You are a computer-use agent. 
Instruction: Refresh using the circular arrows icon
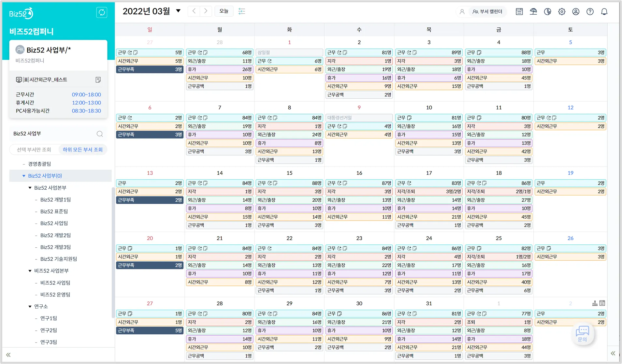pyautogui.click(x=102, y=13)
